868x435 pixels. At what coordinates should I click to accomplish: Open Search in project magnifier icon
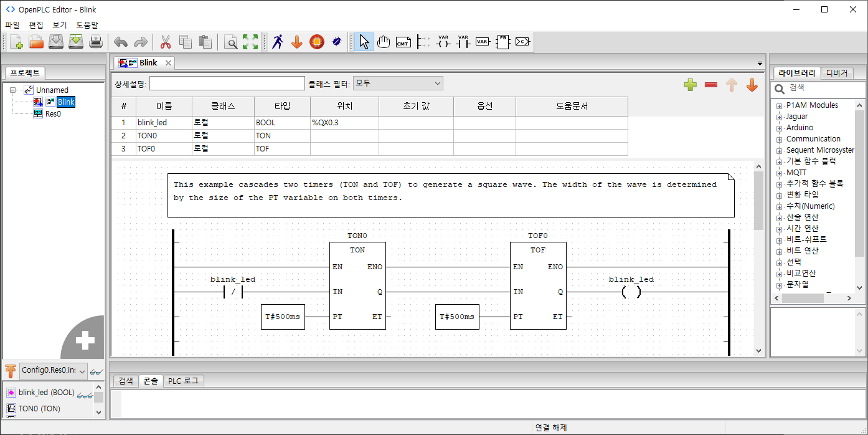click(x=230, y=42)
